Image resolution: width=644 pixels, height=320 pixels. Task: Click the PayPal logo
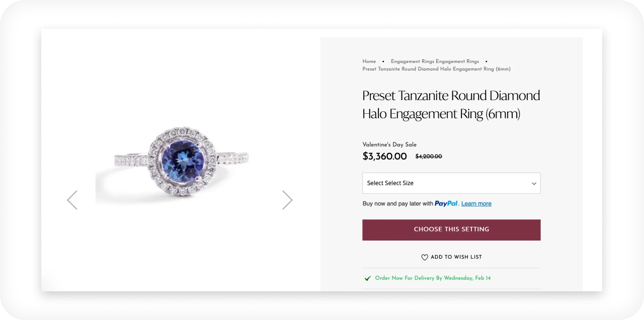(446, 203)
